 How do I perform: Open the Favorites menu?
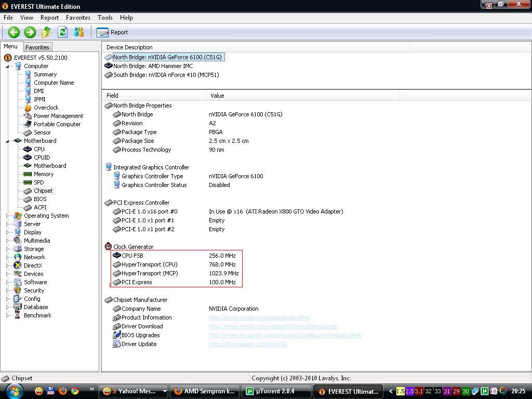pos(78,18)
